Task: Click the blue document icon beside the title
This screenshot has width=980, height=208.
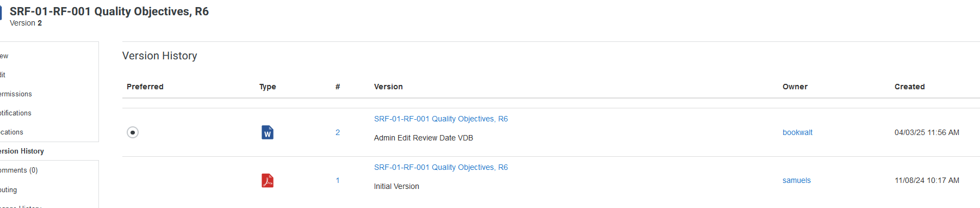Action: [1, 12]
